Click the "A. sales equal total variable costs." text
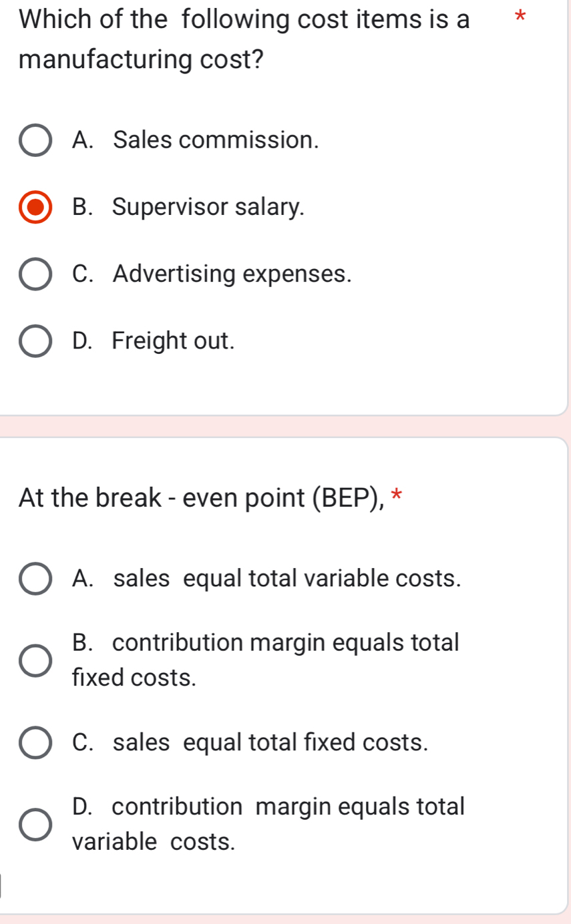 coord(267,578)
